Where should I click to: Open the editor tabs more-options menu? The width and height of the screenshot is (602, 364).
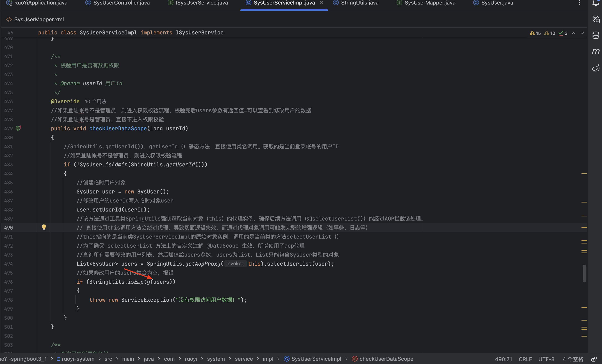pyautogui.click(x=579, y=3)
